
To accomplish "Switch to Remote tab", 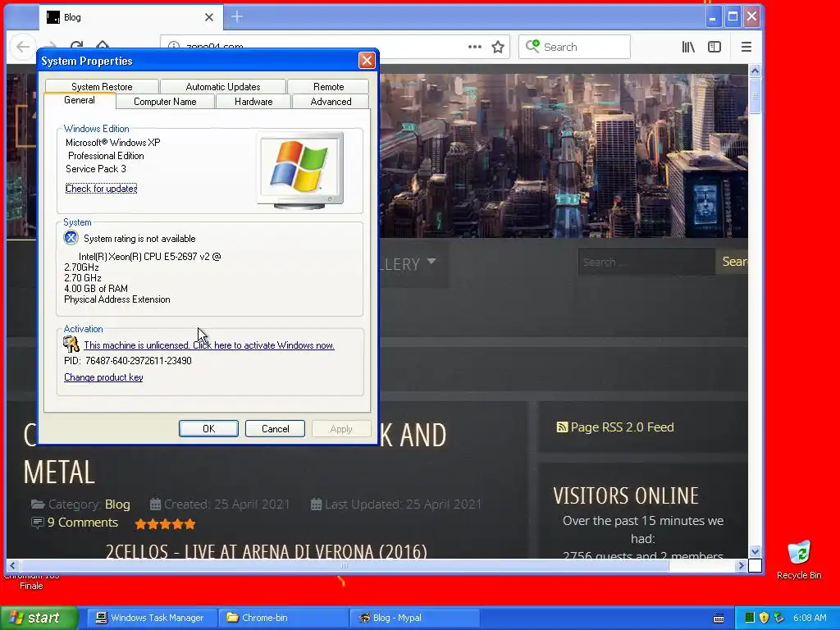I will [x=328, y=87].
